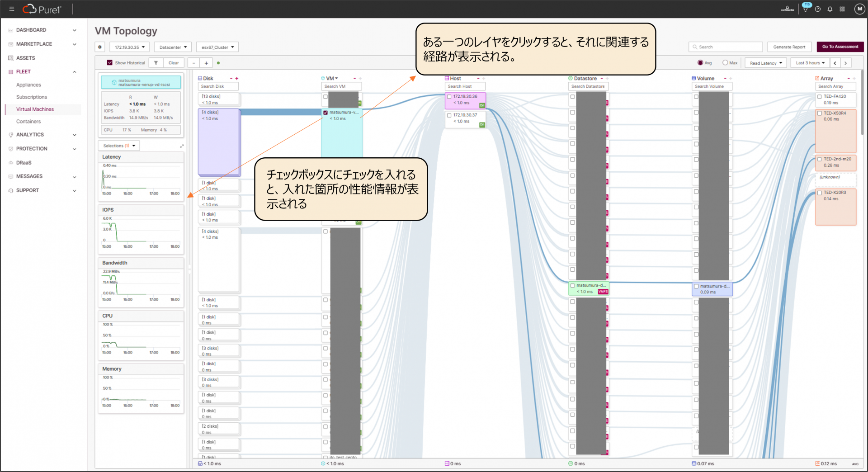This screenshot has width=868, height=472.
Task: Uncheck the Show Historical checkbox
Action: click(109, 63)
